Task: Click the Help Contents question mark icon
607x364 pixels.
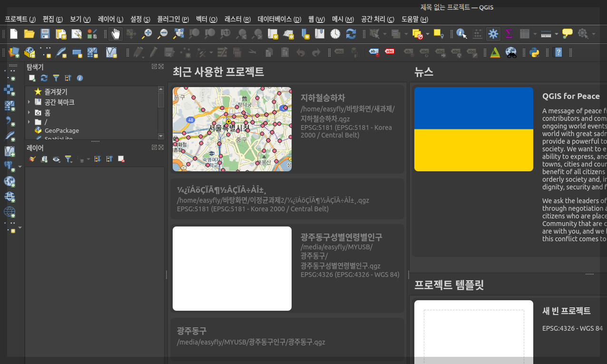Action: coord(559,52)
